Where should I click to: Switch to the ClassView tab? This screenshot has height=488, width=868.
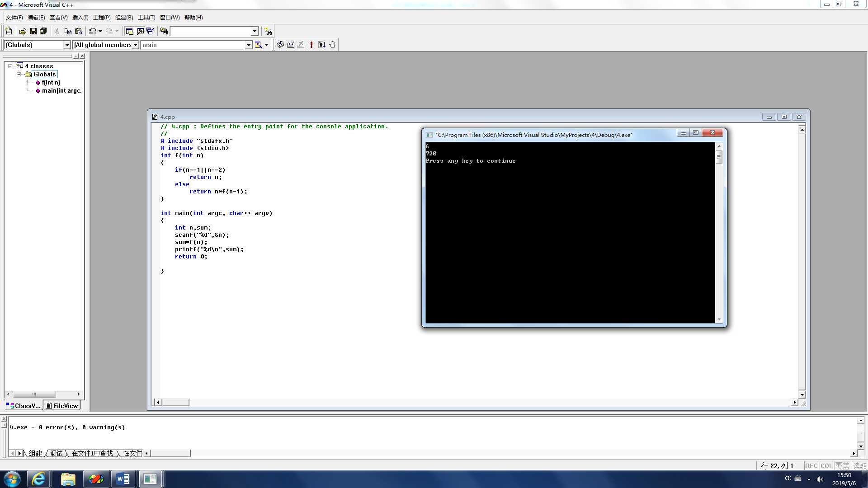24,406
